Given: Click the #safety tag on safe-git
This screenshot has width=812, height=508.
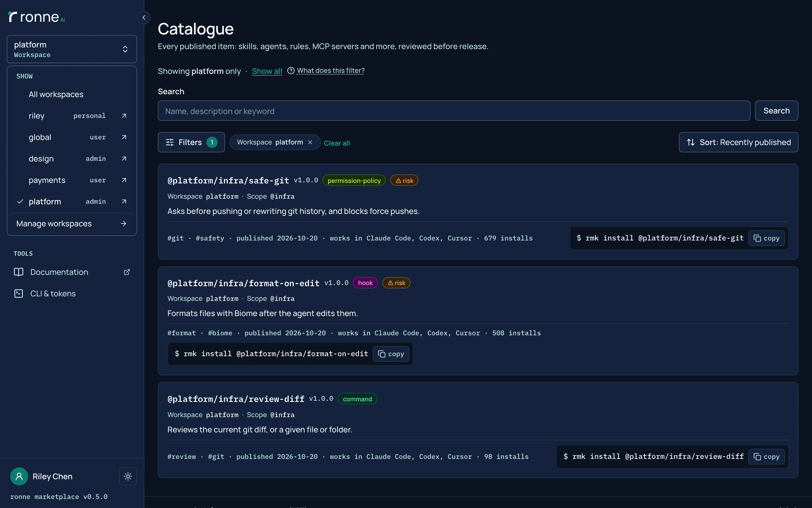Looking at the screenshot, I should point(210,238).
